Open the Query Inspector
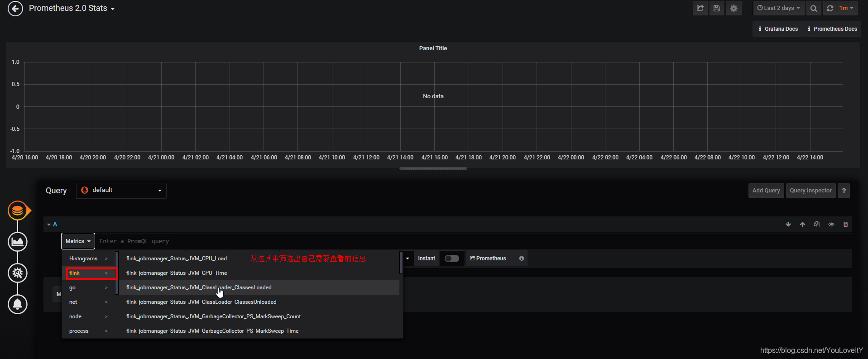Viewport: 868px width, 359px height. click(x=810, y=191)
